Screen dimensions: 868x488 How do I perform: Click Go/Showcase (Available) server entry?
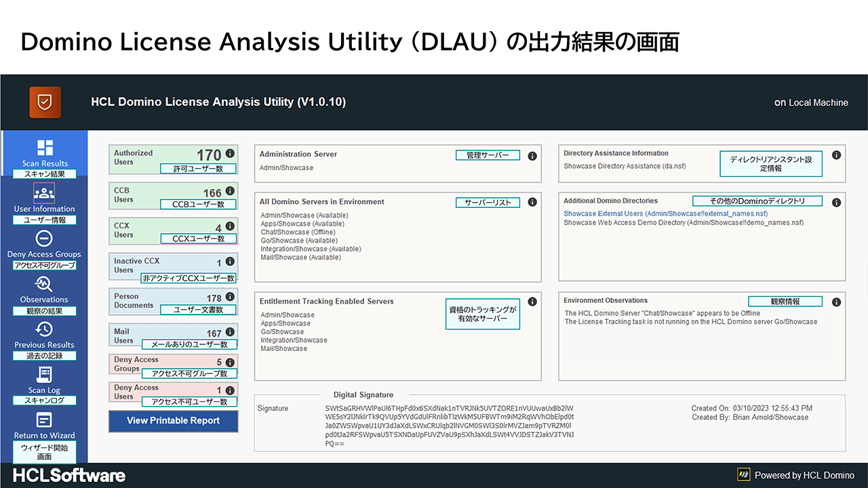[299, 241]
